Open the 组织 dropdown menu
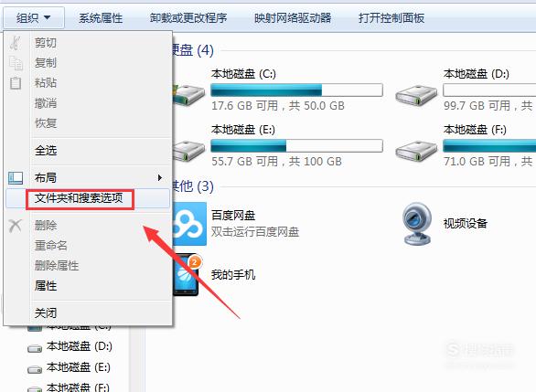 tap(34, 17)
